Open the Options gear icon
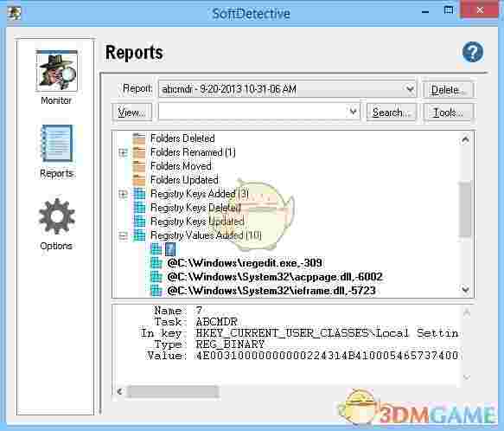 click(56, 216)
